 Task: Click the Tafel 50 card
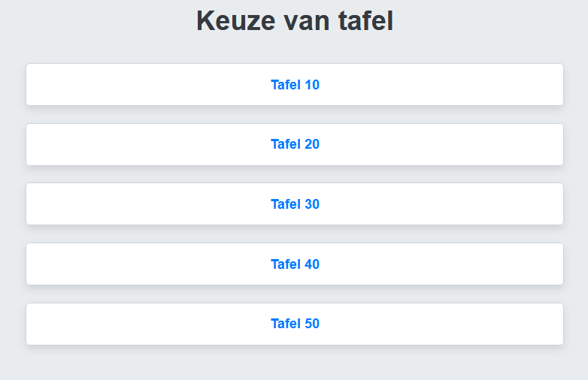[x=295, y=324]
